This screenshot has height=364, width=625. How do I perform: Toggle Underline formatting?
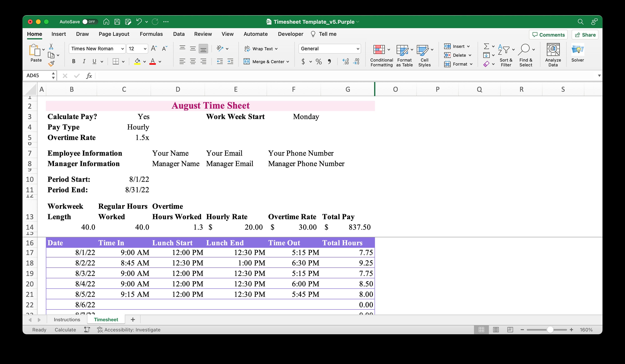click(x=94, y=61)
